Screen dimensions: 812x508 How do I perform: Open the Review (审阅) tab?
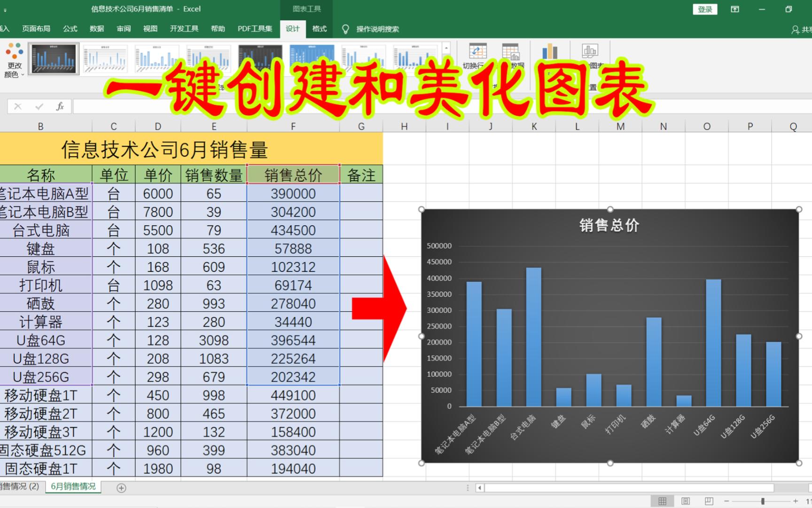pyautogui.click(x=124, y=29)
